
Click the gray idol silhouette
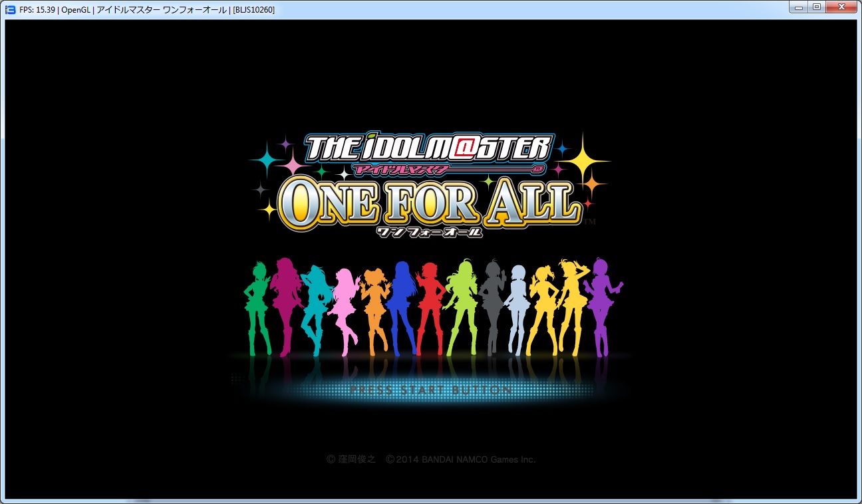[x=493, y=307]
